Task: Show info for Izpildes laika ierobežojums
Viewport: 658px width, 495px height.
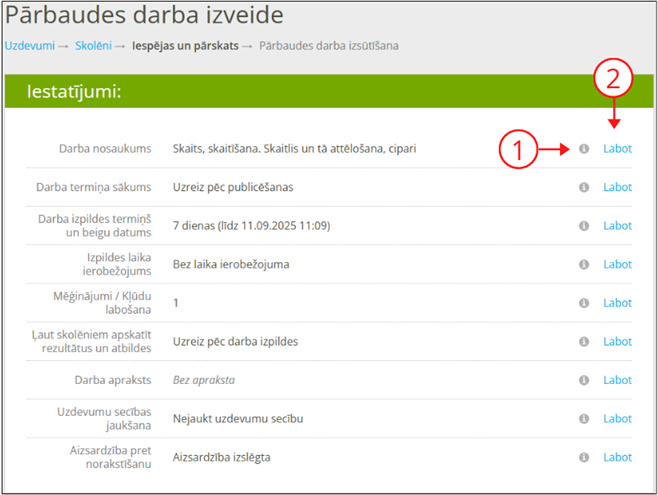Action: [584, 265]
